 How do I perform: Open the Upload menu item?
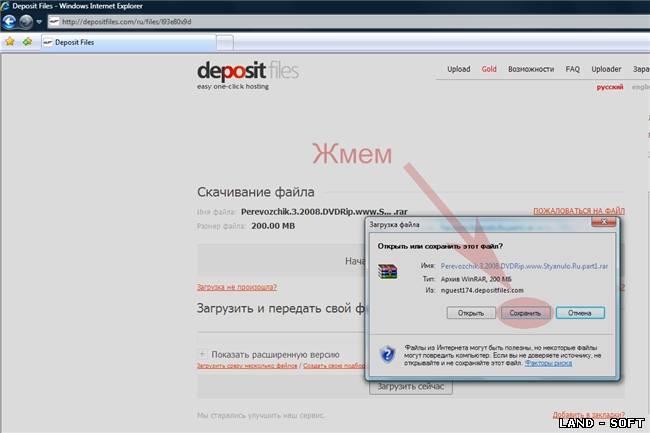pos(458,69)
